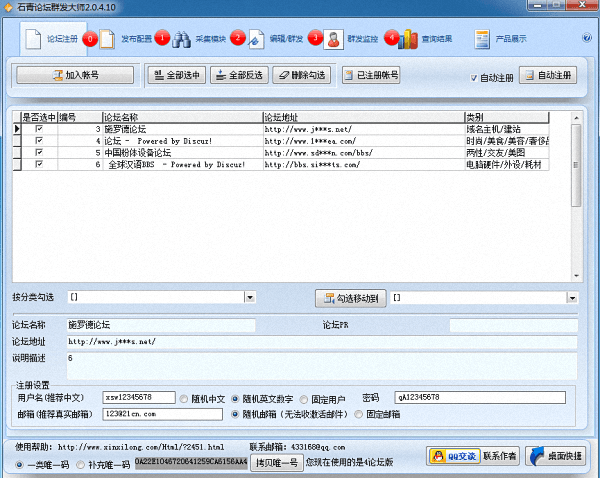Expand the 按分类勾选 dropdown
This screenshot has width=600, height=478.
[x=300, y=298]
